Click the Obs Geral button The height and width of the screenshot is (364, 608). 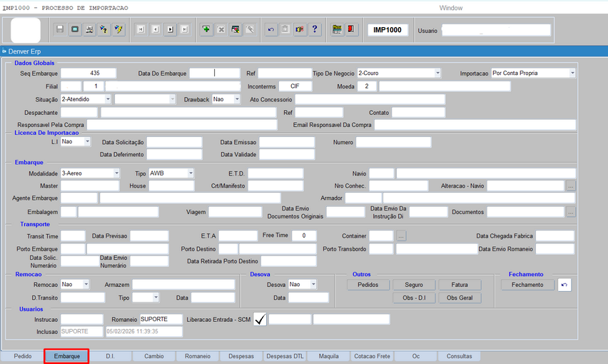pyautogui.click(x=460, y=298)
